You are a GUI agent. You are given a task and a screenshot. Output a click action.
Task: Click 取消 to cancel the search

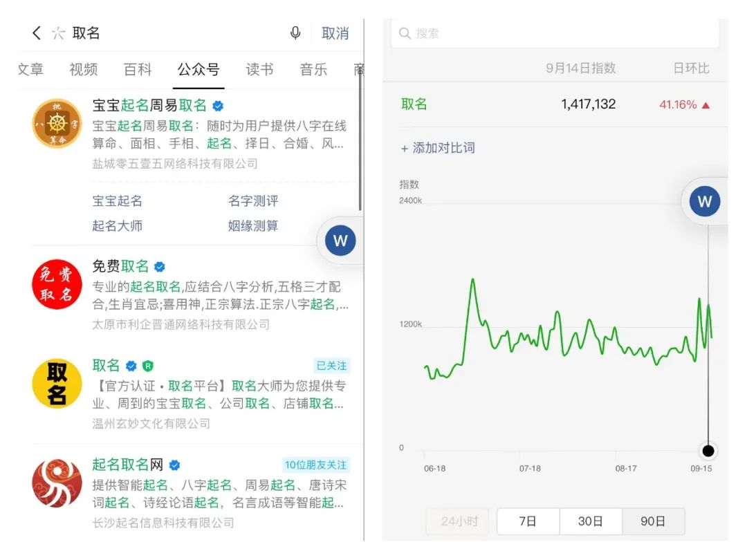[x=335, y=32]
